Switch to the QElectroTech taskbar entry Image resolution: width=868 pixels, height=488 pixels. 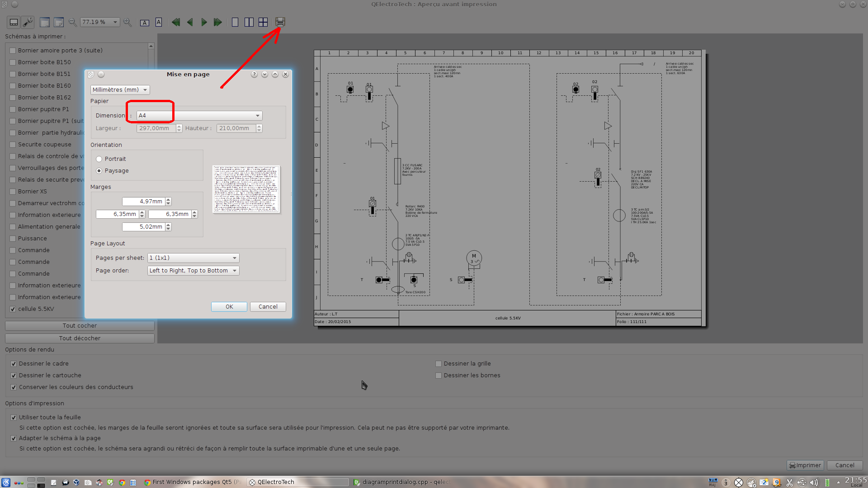[x=298, y=482]
